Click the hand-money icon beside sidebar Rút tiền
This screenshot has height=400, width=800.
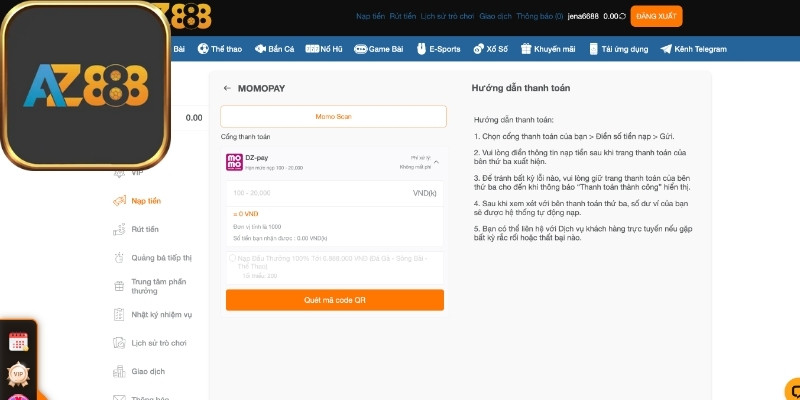119,230
